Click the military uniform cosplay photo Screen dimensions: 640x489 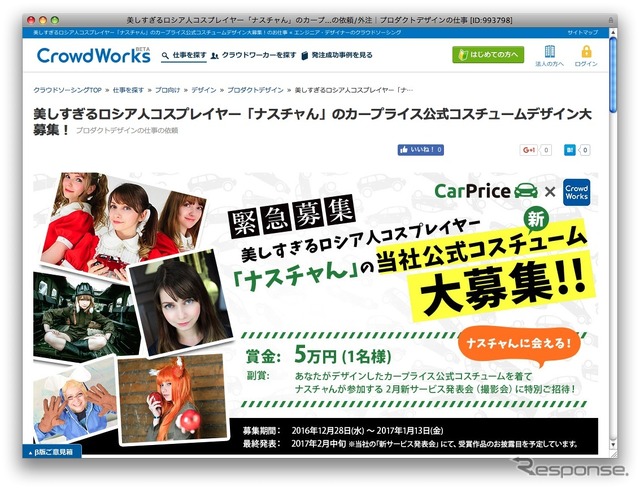[x=86, y=318]
